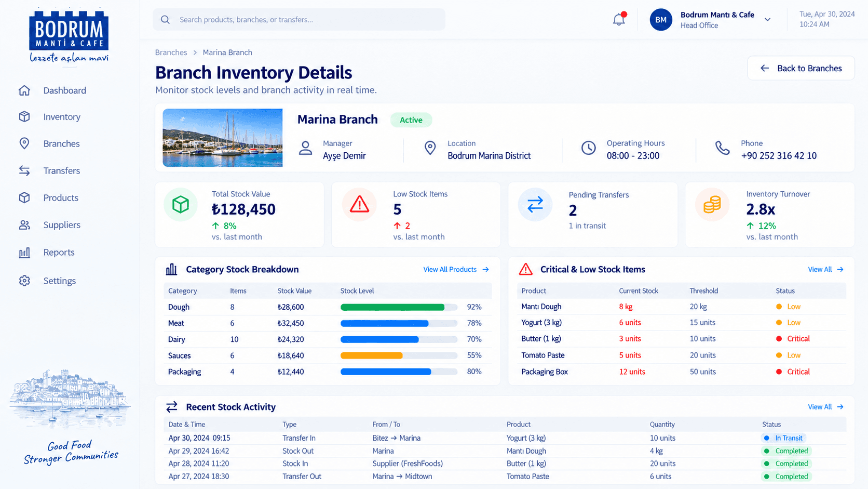Expand the account dropdown chevron
Image resolution: width=868 pixels, height=489 pixels.
tap(767, 20)
